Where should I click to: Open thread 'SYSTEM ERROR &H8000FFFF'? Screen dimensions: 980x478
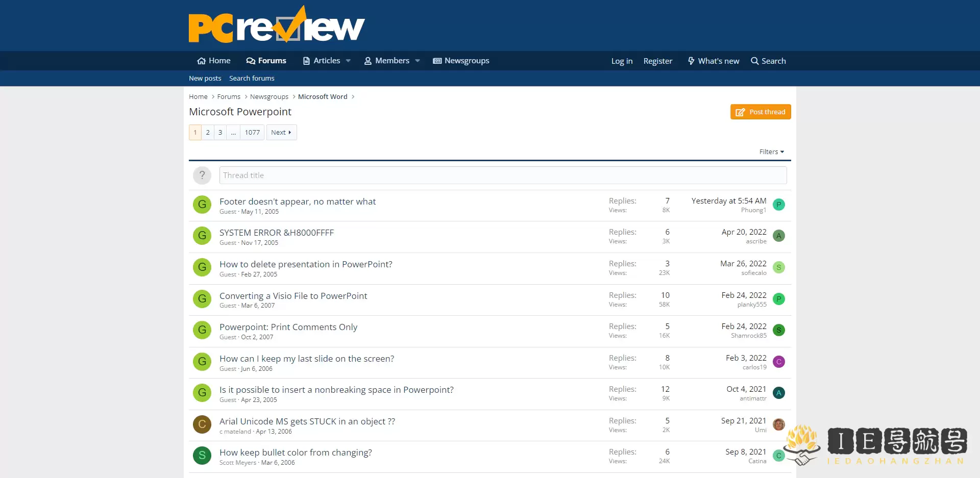pos(277,233)
